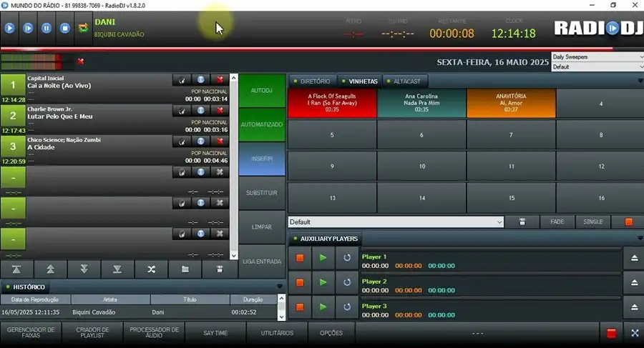Viewport: 644px width, 348px height.
Task: Save vinheta bank with disk icon
Action: click(x=522, y=222)
